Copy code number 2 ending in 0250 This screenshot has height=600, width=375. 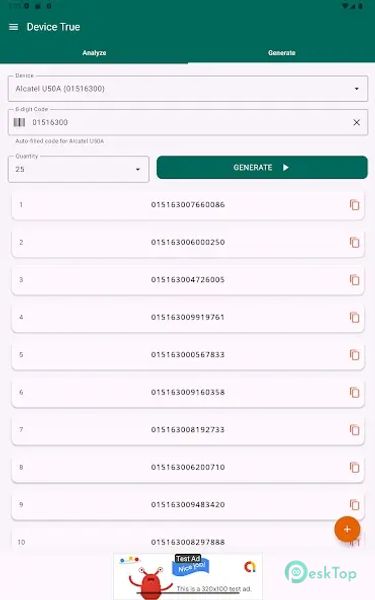tap(354, 242)
